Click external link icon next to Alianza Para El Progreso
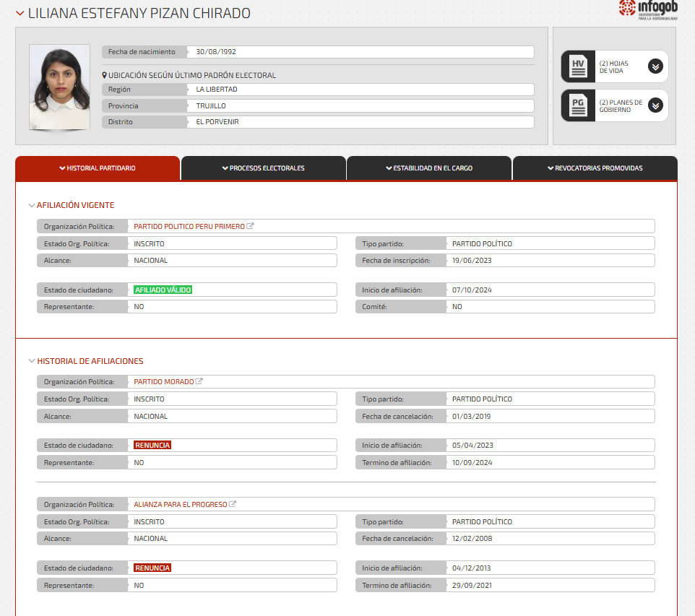The image size is (695, 616). (x=232, y=504)
